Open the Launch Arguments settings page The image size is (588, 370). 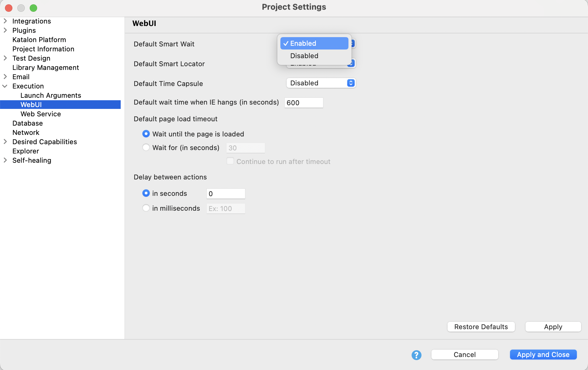tap(51, 95)
